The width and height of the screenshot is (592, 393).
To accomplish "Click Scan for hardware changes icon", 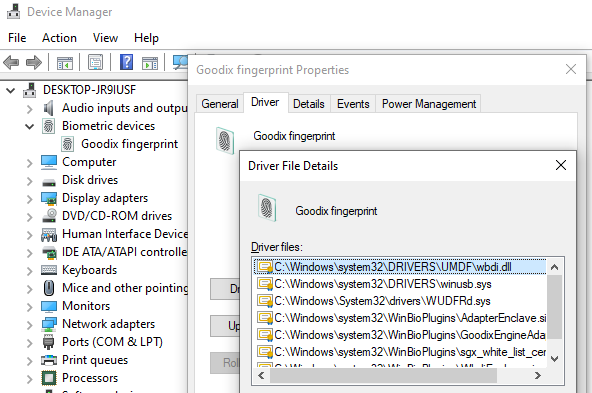I will tap(180, 62).
